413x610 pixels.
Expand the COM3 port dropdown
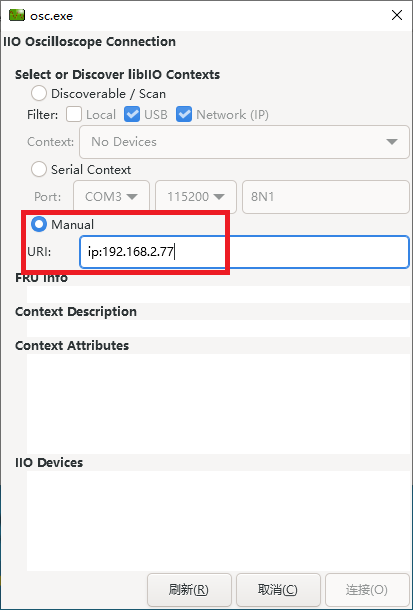[x=111, y=197]
